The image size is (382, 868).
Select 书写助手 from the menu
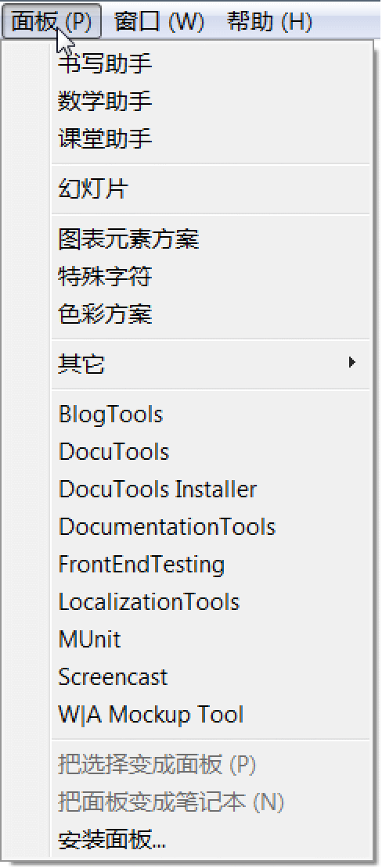211,65
